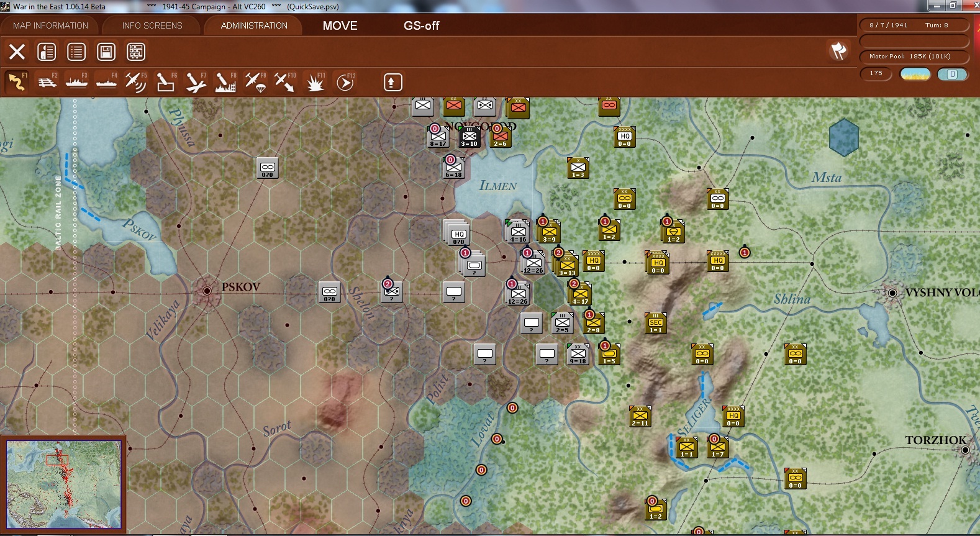Screen dimensions: 980x536
Task: Select the F5 air recon mode
Action: point(136,82)
